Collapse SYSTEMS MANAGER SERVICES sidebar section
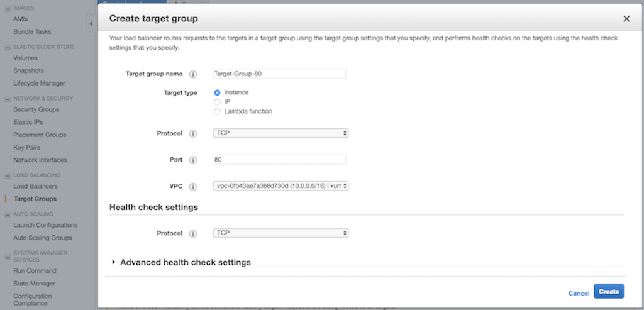The height and width of the screenshot is (310, 644). [x=8, y=257]
